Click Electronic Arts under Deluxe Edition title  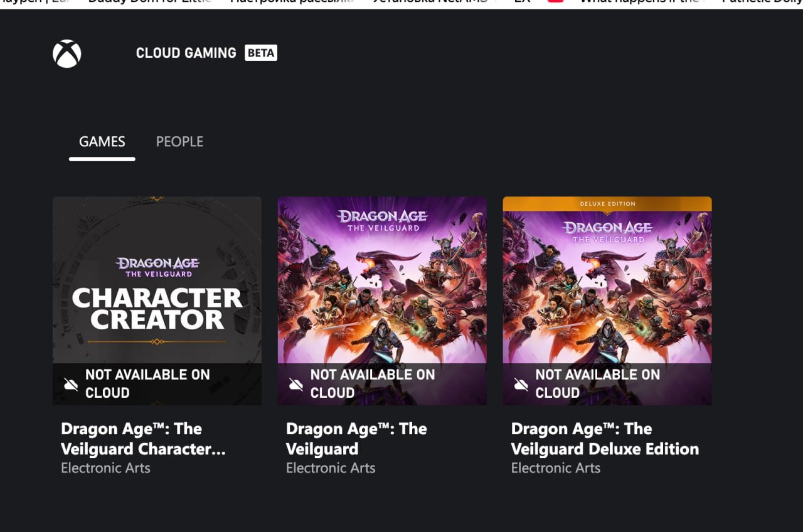pos(556,468)
